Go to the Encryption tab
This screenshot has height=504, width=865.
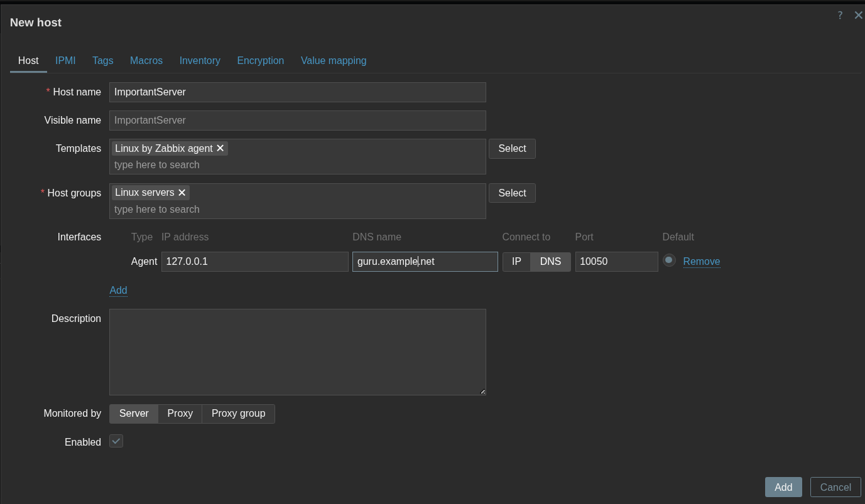(x=260, y=61)
